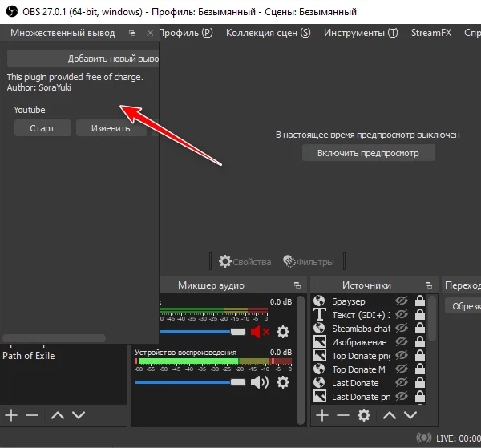Viewport: 481px width, 448px height.
Task: Toggle visibility of Браузер source
Action: click(402, 301)
